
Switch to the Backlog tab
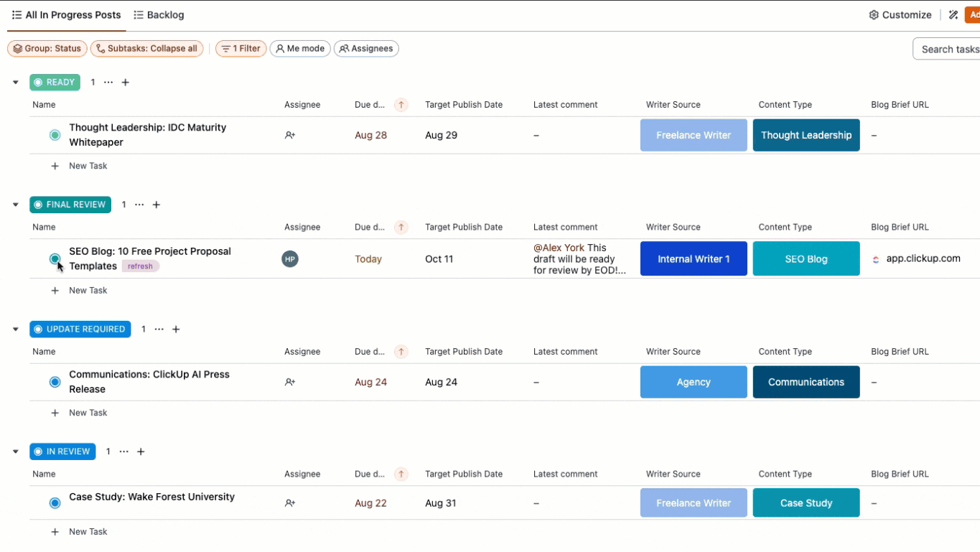[x=159, y=15]
